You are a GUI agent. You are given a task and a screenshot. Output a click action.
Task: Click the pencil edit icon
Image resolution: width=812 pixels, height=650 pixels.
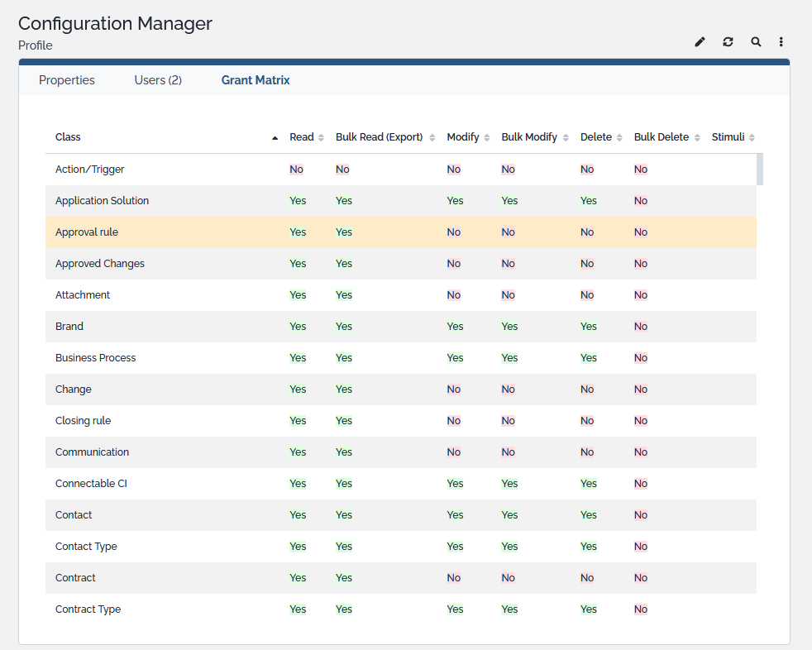pyautogui.click(x=700, y=42)
